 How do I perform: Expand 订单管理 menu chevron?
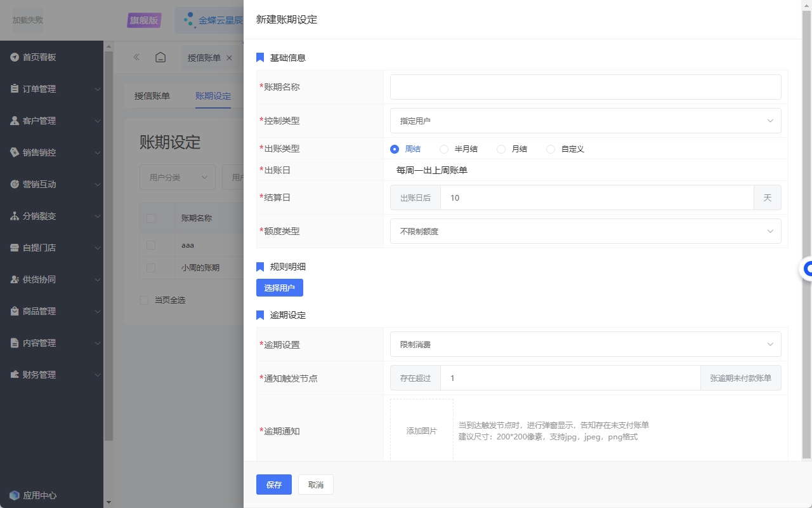pyautogui.click(x=98, y=89)
